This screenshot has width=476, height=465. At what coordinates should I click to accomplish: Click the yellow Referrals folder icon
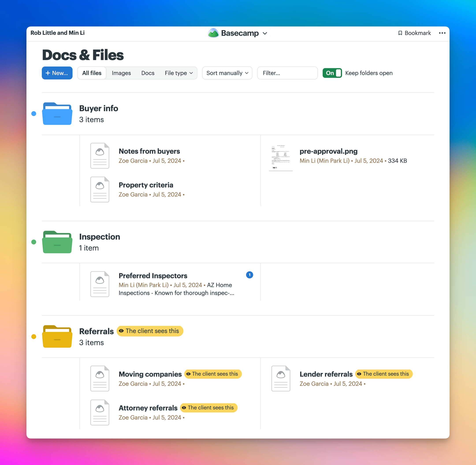click(x=57, y=336)
